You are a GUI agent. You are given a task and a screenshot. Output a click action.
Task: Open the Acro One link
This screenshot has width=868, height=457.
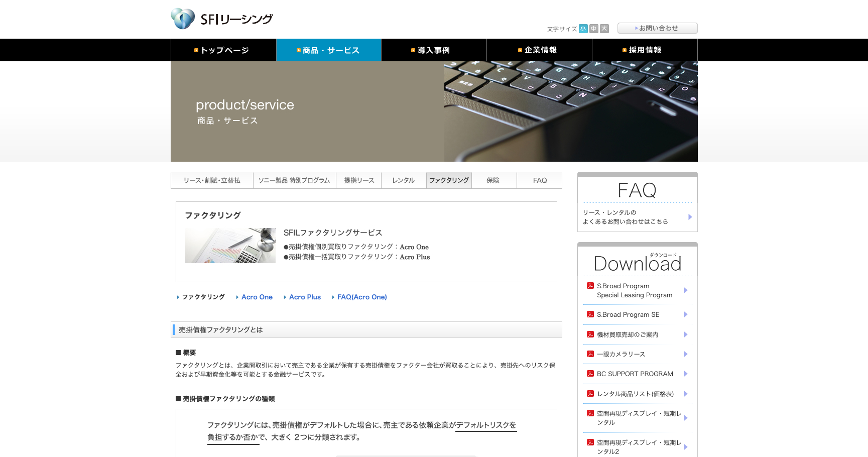tap(257, 297)
